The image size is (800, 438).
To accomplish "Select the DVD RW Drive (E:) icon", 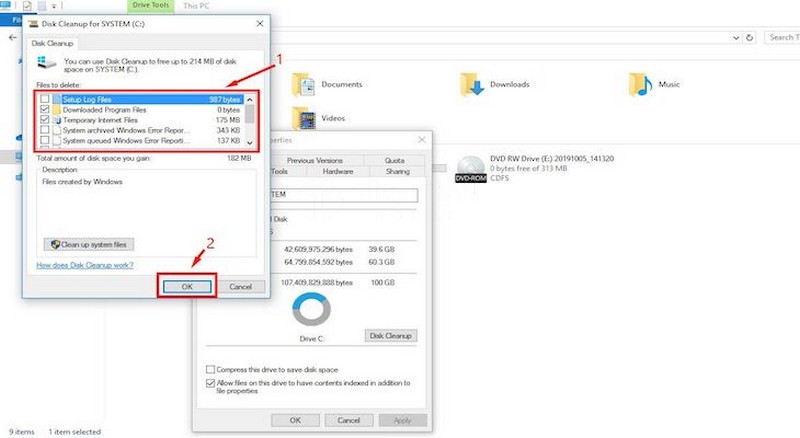I will pyautogui.click(x=470, y=169).
